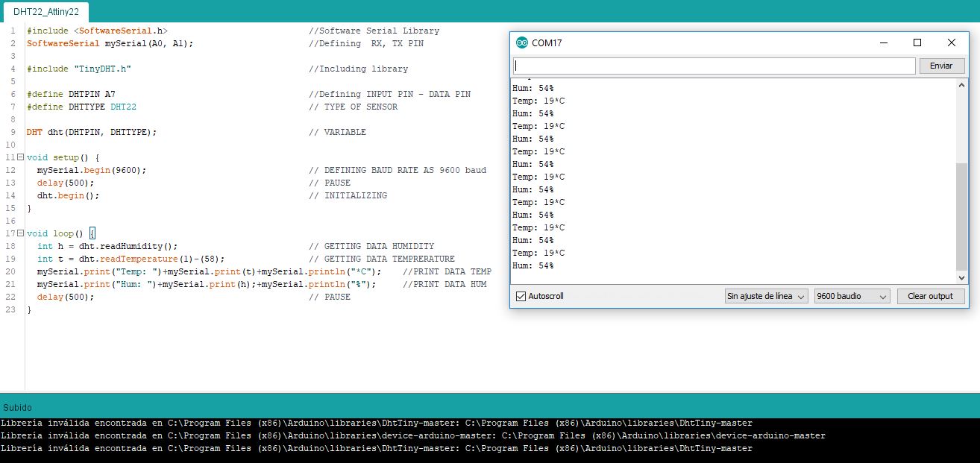Click the mySerial.print("Hum: ") code line
Viewport: 980px width, 463px height.
[x=207, y=285]
